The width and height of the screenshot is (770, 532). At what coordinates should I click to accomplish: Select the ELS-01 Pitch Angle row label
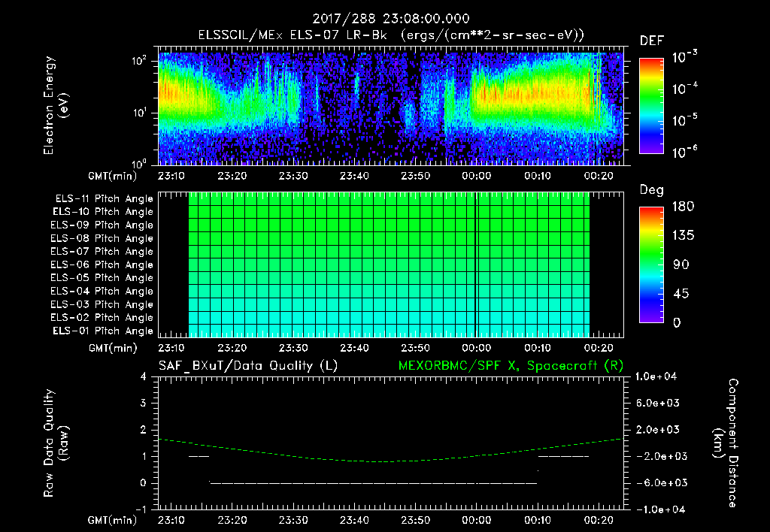point(103,331)
